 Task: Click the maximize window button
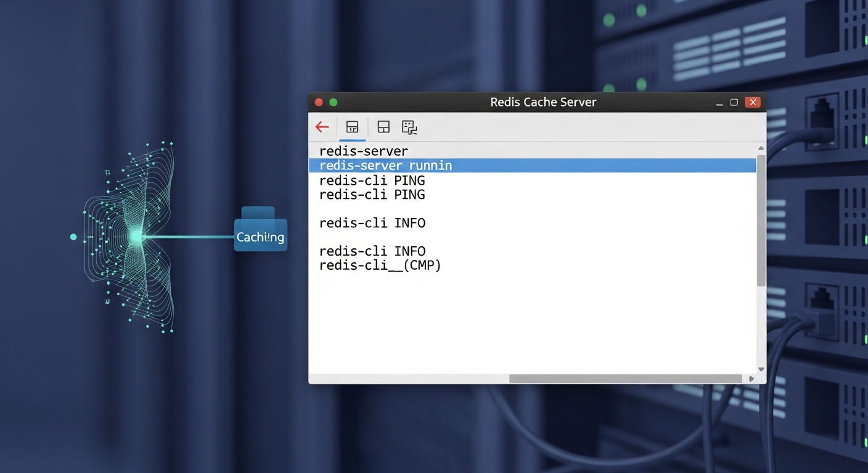[x=734, y=102]
